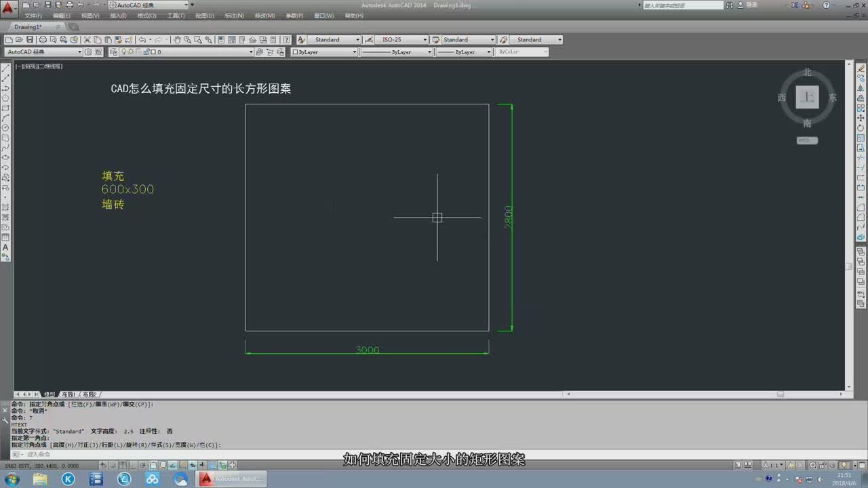Select the Multiline Text tool

point(6,247)
